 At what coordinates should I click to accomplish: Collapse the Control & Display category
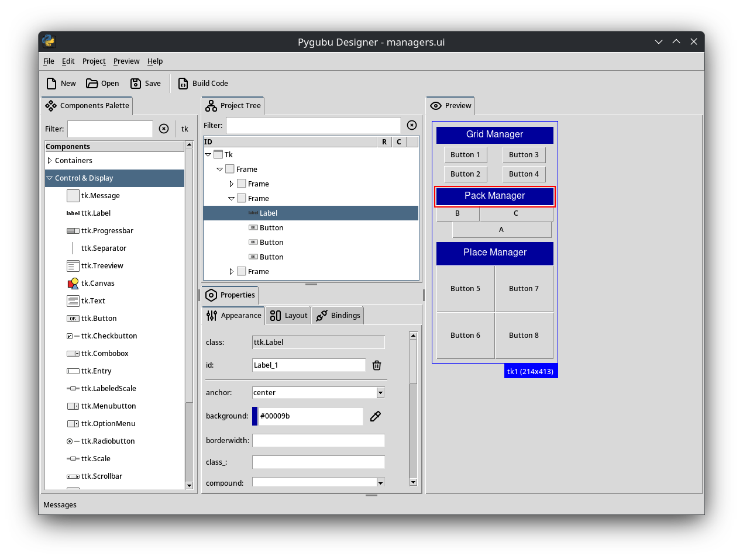pyautogui.click(x=50, y=178)
